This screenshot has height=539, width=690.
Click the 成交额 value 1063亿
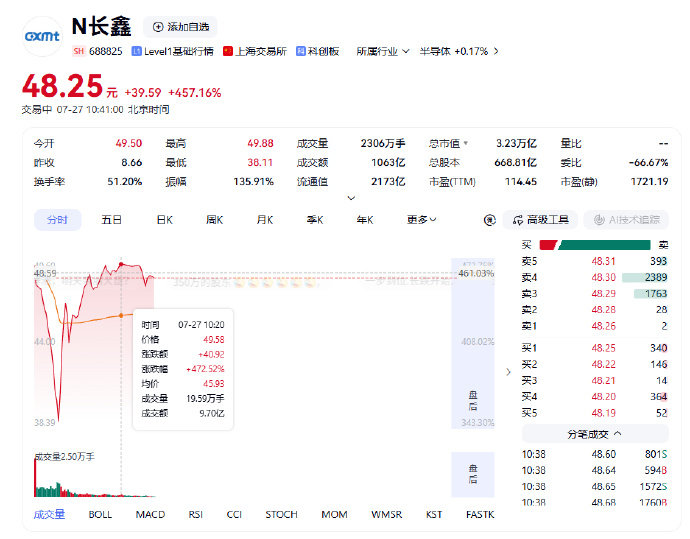pos(388,163)
